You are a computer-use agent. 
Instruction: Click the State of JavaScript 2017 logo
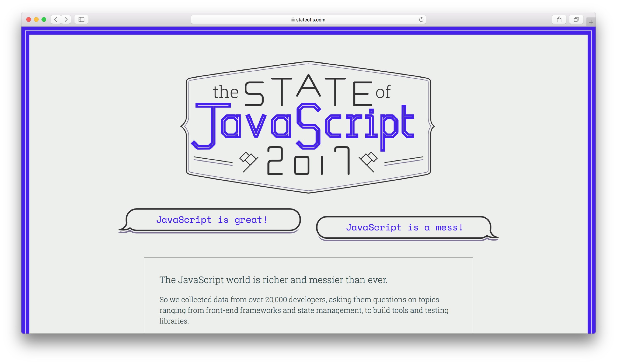(308, 127)
